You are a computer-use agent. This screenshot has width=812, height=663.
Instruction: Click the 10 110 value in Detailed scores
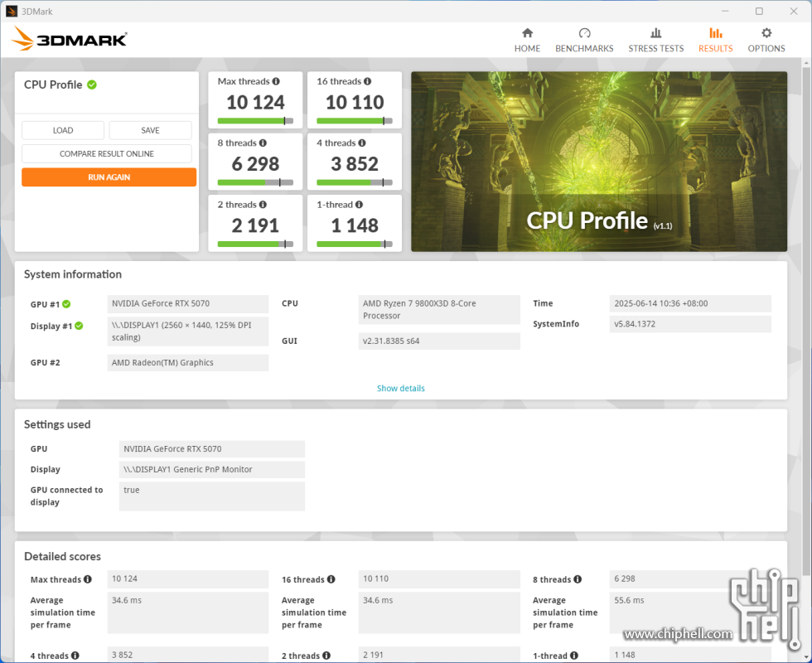point(439,579)
